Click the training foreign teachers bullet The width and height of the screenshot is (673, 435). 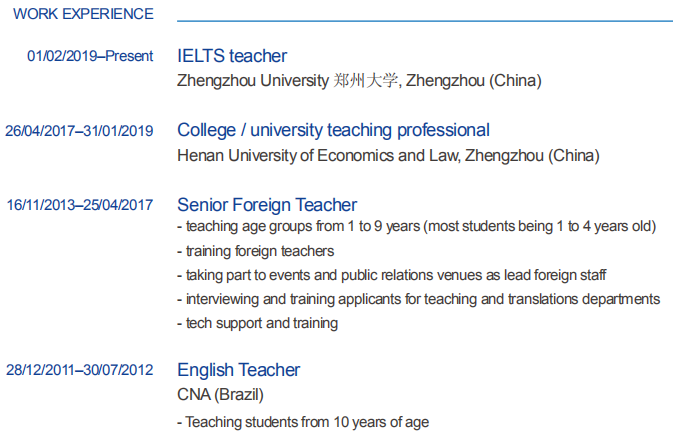click(x=255, y=251)
